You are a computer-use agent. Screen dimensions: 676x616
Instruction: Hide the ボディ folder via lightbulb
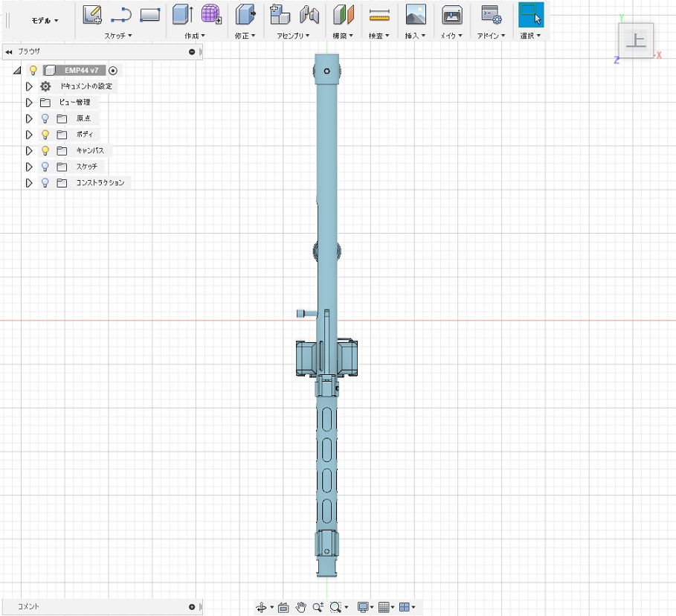(45, 135)
